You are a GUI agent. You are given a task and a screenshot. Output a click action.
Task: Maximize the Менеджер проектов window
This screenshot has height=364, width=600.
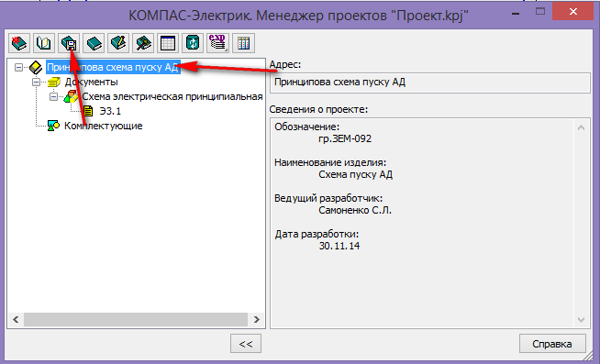pos(540,12)
